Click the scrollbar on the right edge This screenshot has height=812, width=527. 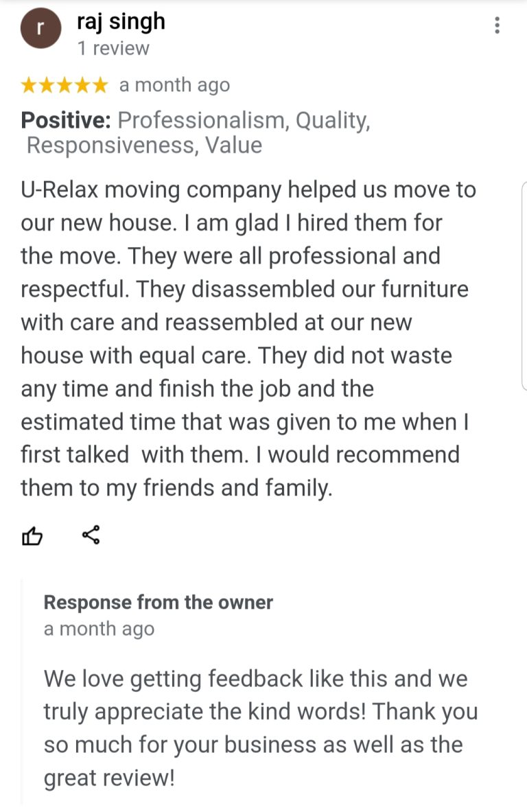524,285
